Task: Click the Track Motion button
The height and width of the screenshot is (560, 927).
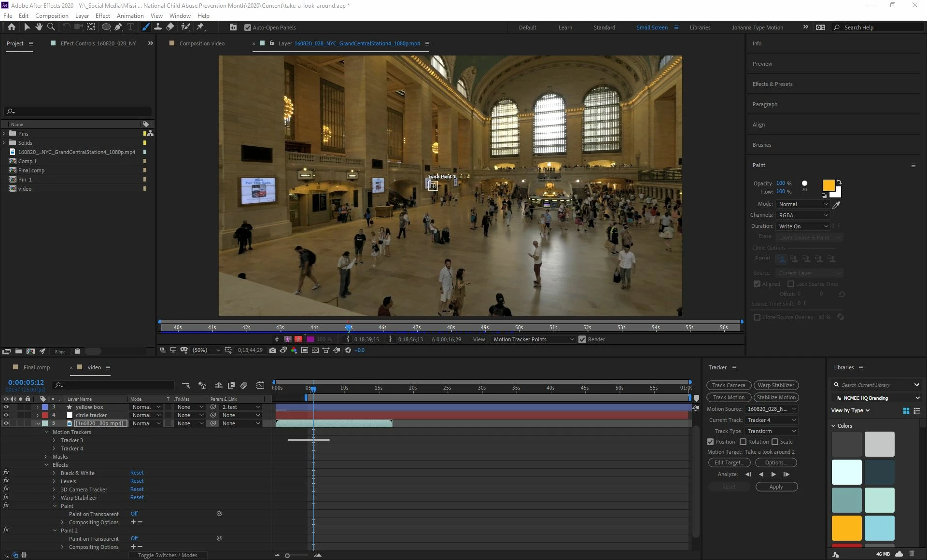Action: [x=729, y=397]
